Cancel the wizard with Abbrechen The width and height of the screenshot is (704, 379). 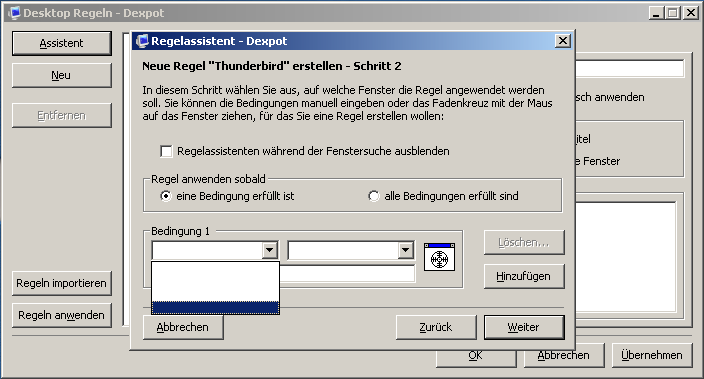coord(183,327)
